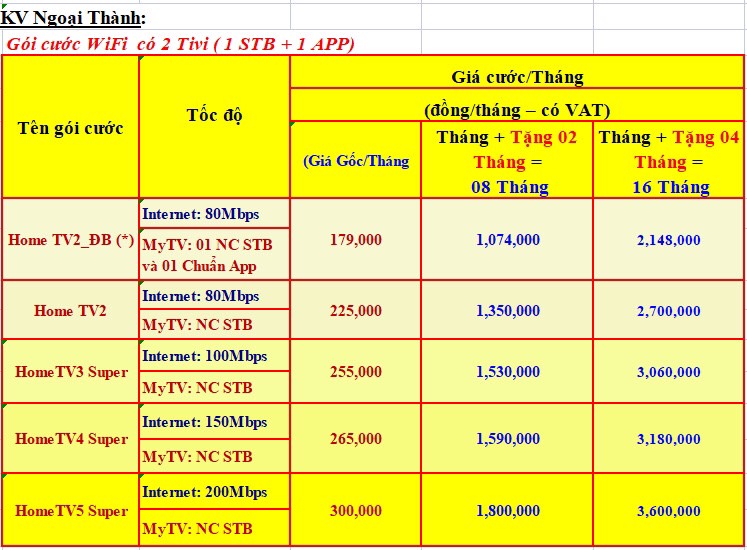Image resolution: width=747 pixels, height=550 pixels.
Task: Select the '08 Tháng' column header
Action: pos(507,162)
